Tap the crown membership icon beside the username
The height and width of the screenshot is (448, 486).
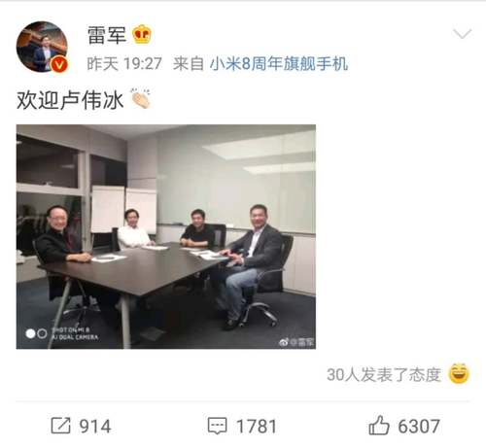pyautogui.click(x=142, y=34)
